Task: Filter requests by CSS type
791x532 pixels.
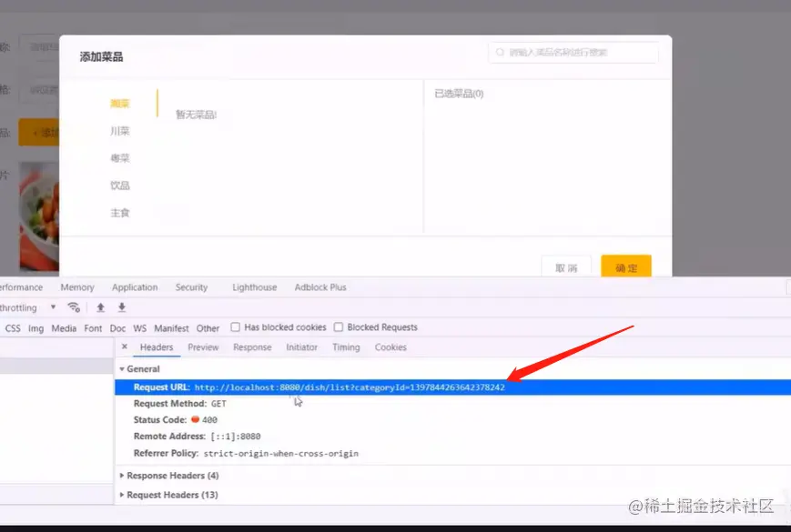Action: point(13,328)
